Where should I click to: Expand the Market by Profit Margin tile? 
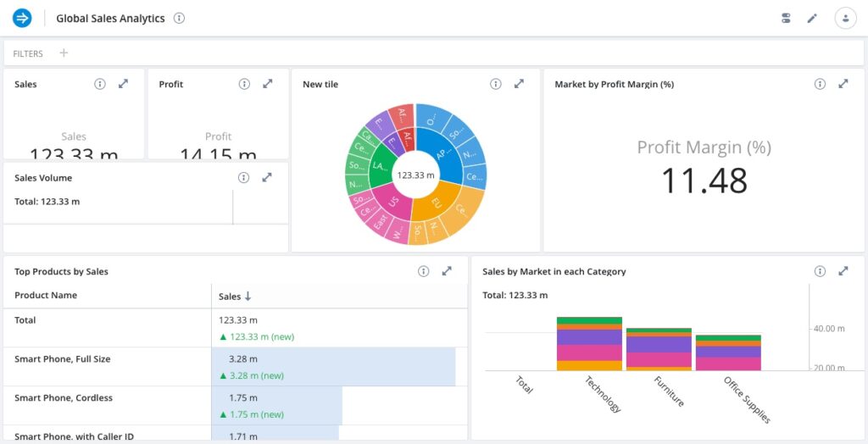843,84
